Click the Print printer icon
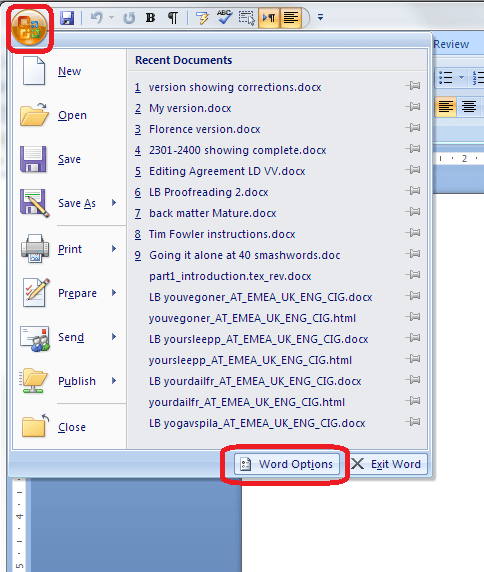 [35, 249]
